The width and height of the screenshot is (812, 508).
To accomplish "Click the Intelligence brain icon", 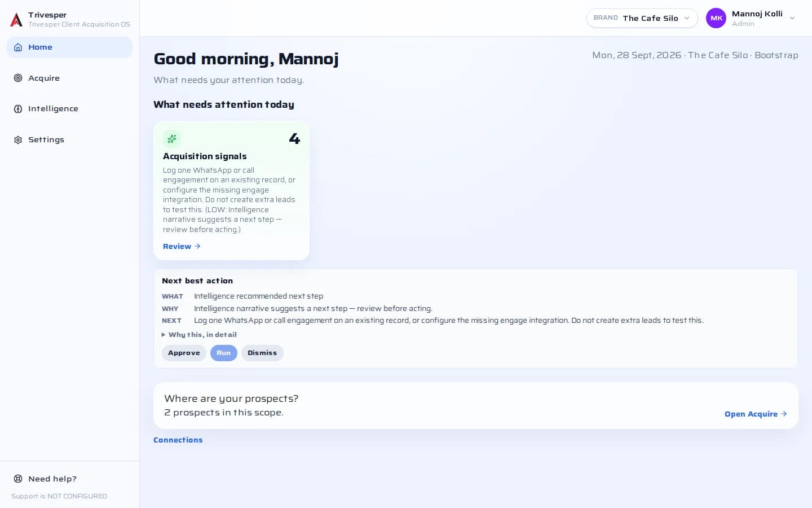I will click(x=18, y=109).
